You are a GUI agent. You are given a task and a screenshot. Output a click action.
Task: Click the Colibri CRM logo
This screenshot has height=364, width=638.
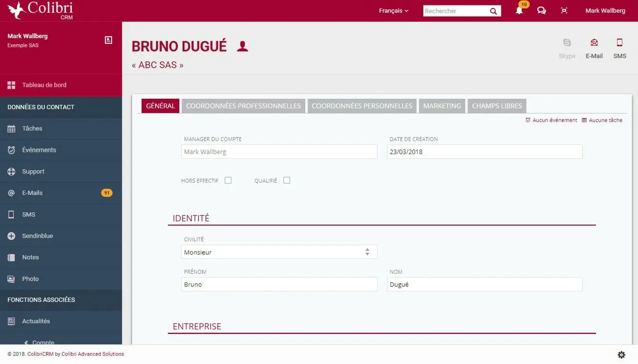coord(40,10)
